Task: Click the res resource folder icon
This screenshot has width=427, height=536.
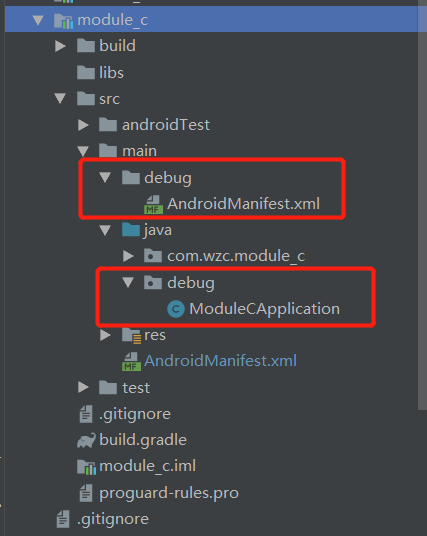Action: [131, 335]
